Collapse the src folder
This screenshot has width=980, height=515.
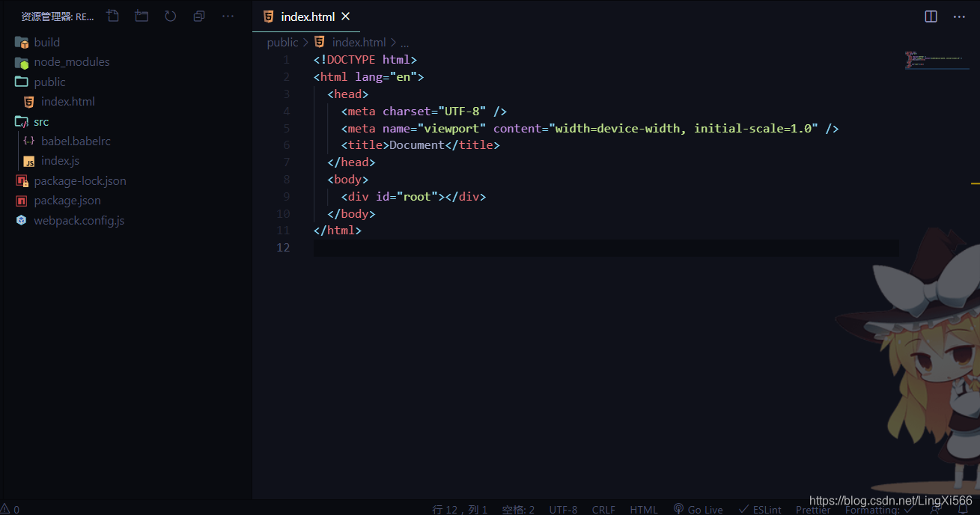41,121
